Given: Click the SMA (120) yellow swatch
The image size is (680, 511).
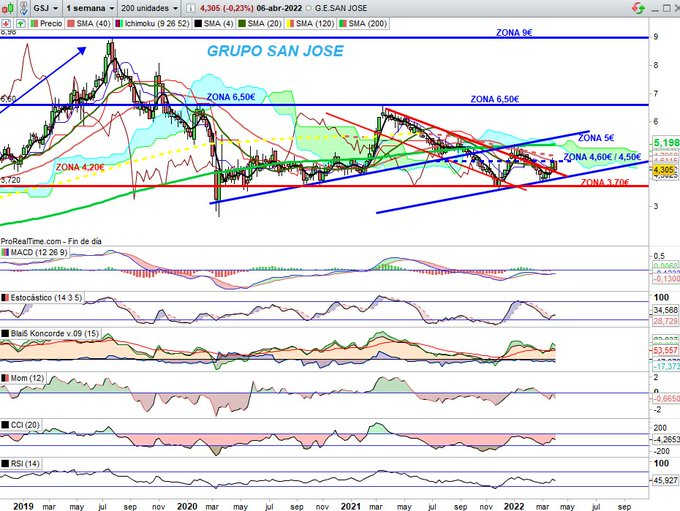Looking at the screenshot, I should click(x=290, y=24).
